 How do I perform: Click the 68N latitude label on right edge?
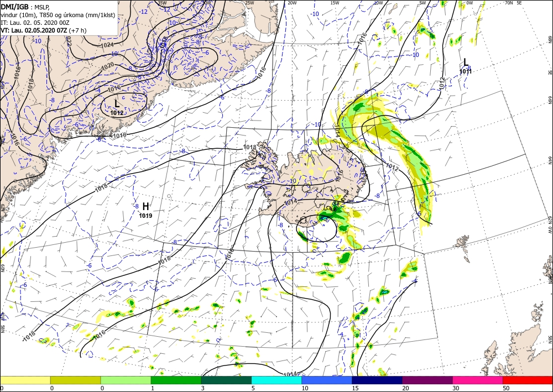pos(550,39)
